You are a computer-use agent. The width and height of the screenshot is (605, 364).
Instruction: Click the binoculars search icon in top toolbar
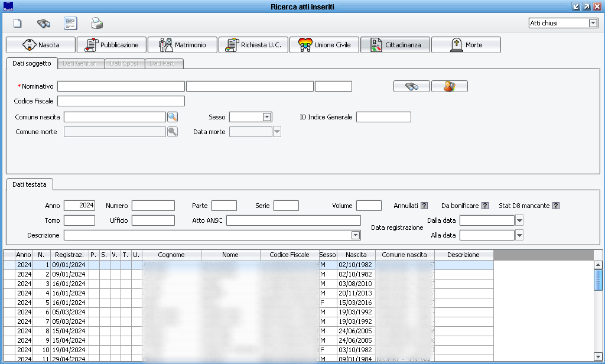click(44, 24)
